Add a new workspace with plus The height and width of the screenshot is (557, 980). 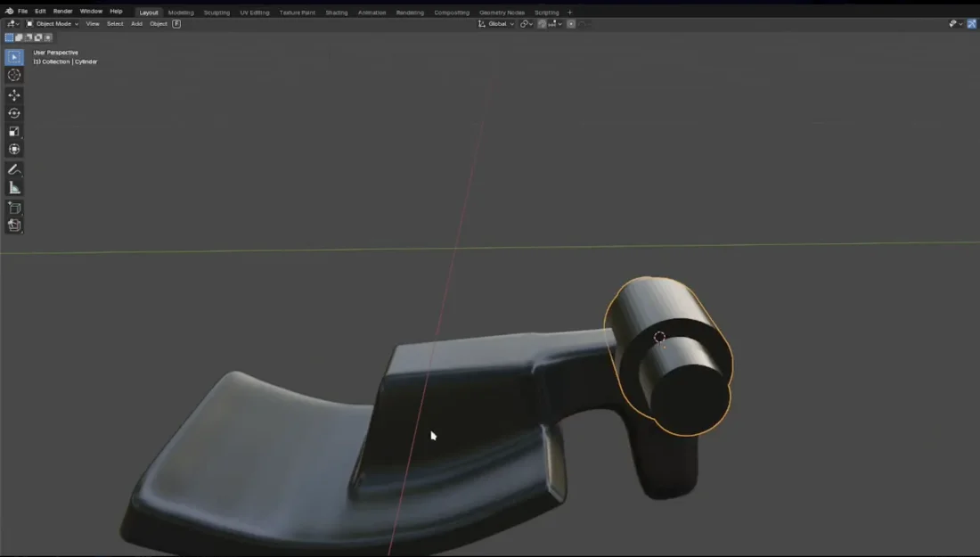pos(569,12)
